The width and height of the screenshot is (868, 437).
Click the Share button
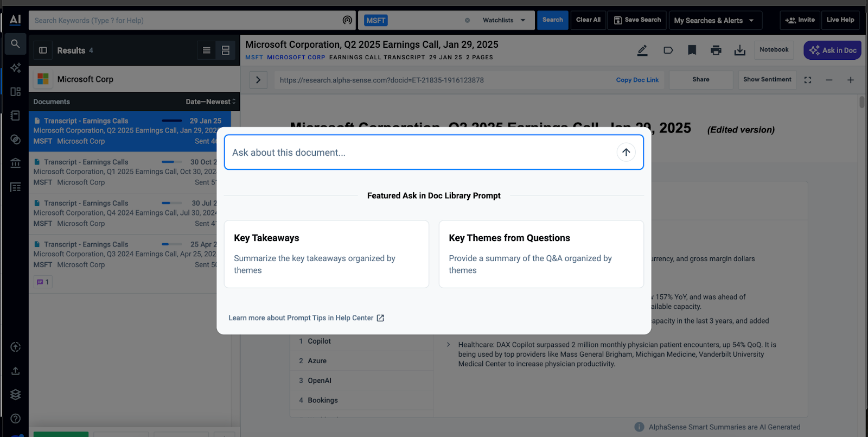[701, 80]
